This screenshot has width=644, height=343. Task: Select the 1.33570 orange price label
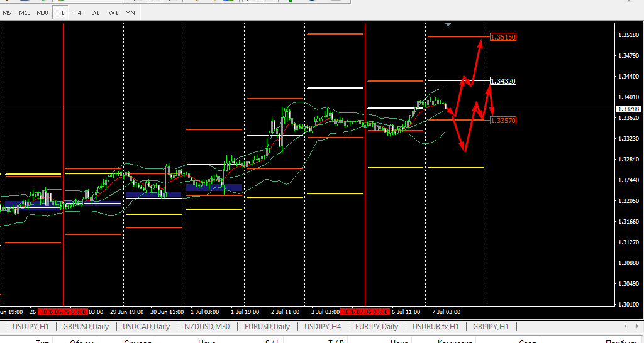pos(503,120)
